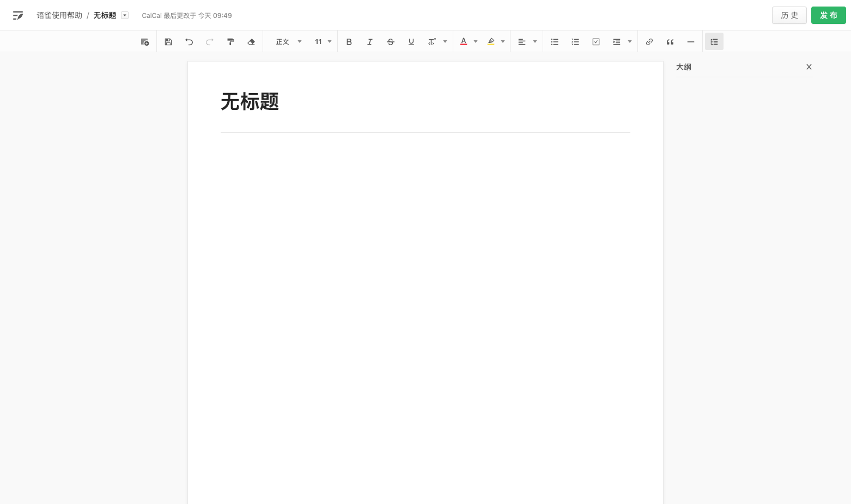This screenshot has height=504, width=851.
Task: Open the document title dropdown next to 无标题
Action: tap(125, 15)
